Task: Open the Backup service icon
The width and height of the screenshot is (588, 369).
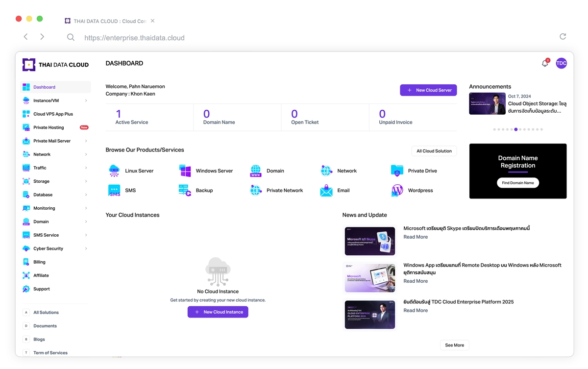Action: [x=185, y=191]
